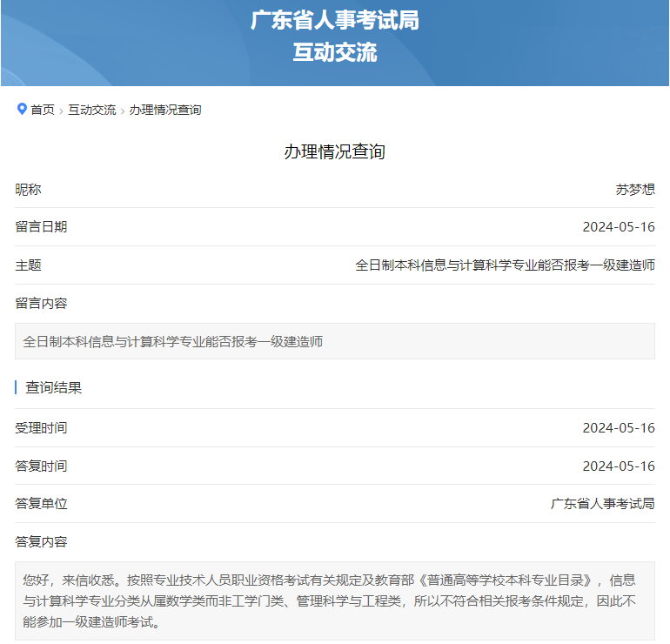The image size is (670, 644).
Task: Click the subject text in 主题 row
Action: [x=505, y=265]
